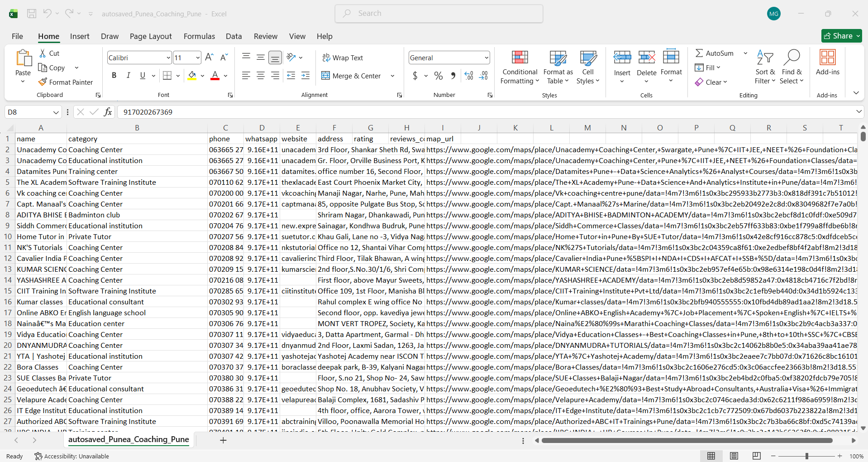The height and width of the screenshot is (462, 868).
Task: Activate the Format Painter brush
Action: pos(43,82)
